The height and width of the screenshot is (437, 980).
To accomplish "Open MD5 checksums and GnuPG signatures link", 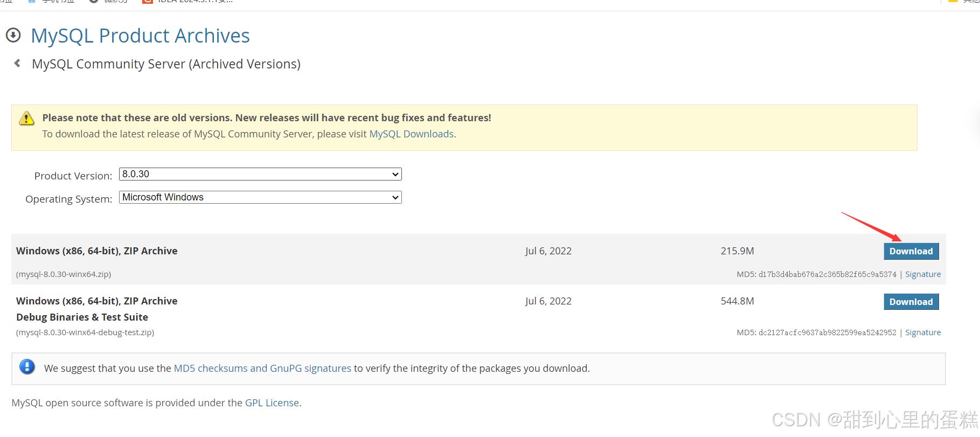I will [262, 368].
